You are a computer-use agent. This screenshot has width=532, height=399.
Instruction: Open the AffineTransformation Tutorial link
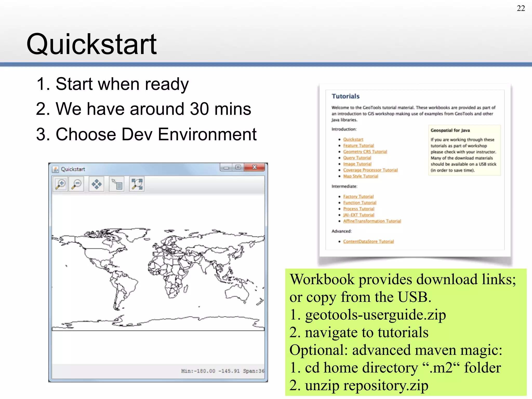pyautogui.click(x=372, y=221)
